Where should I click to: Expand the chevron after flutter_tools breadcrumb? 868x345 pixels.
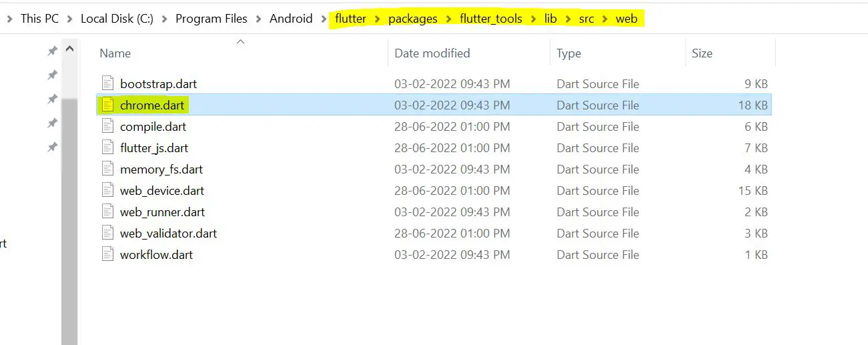click(x=533, y=19)
